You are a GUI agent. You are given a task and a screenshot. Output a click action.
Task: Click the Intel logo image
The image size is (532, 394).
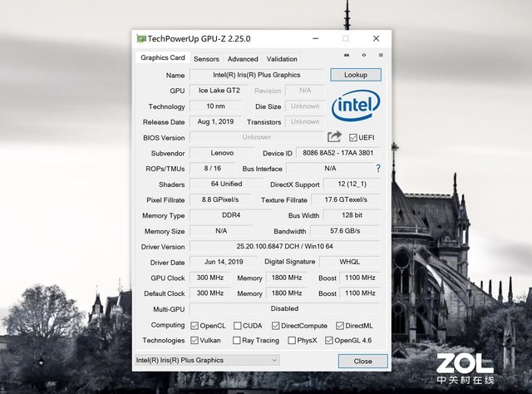(x=356, y=106)
